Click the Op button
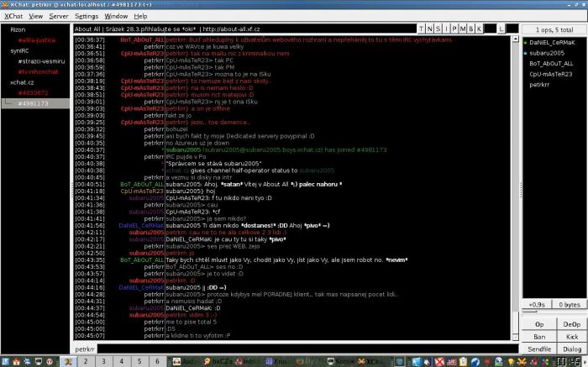Viewport: 588px width, 367px height. [x=539, y=324]
